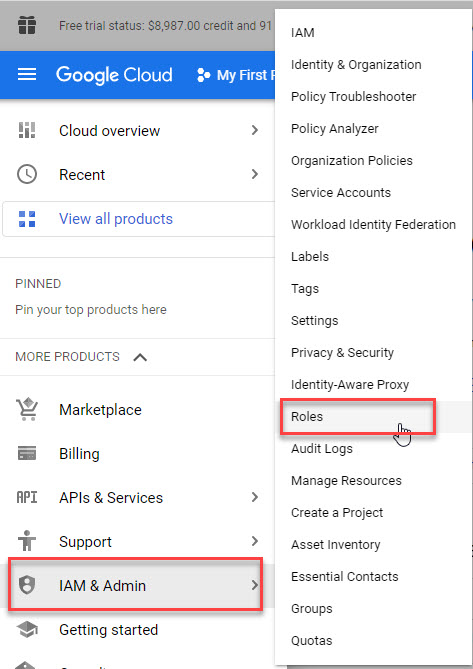Click the Support person icon
The height and width of the screenshot is (669, 473).
coord(26,541)
